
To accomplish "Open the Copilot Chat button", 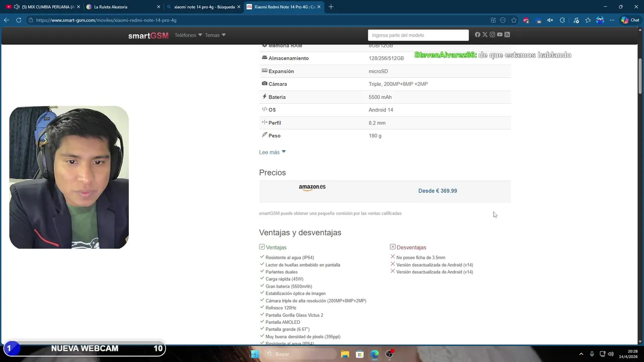I will tap(630, 20).
